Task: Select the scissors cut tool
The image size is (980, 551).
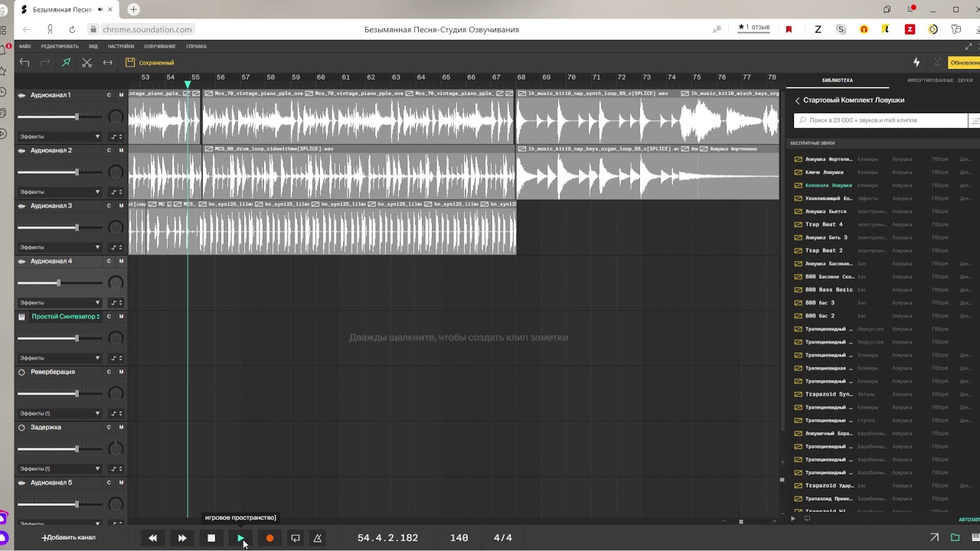Action: pos(87,63)
